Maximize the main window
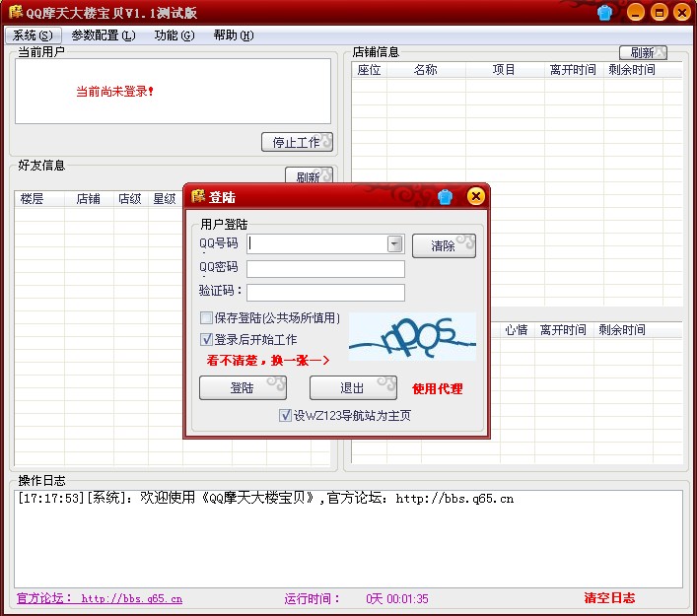 click(660, 12)
